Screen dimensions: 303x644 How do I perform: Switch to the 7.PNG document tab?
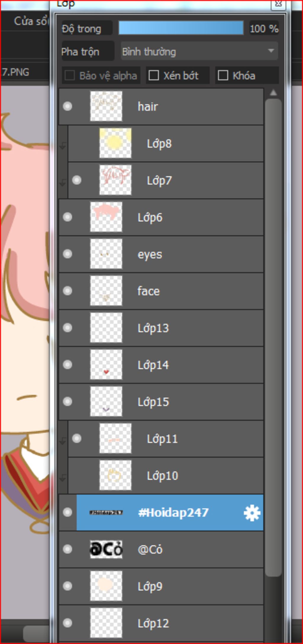click(15, 72)
